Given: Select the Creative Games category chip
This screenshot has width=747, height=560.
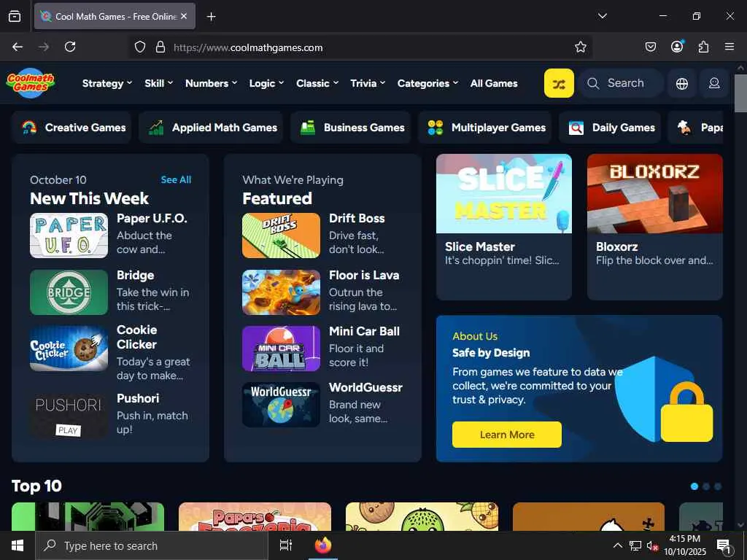Looking at the screenshot, I should point(71,128).
